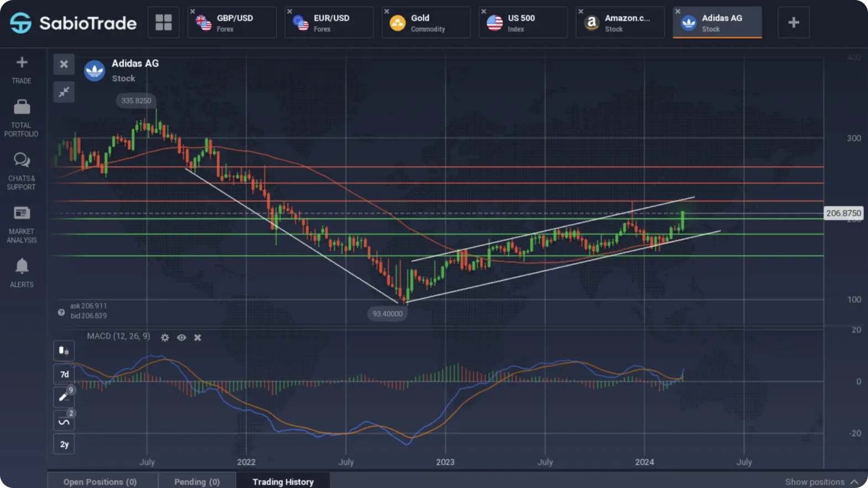Remove the MACD indicator with its X
This screenshot has height=488, width=868.
tap(197, 338)
